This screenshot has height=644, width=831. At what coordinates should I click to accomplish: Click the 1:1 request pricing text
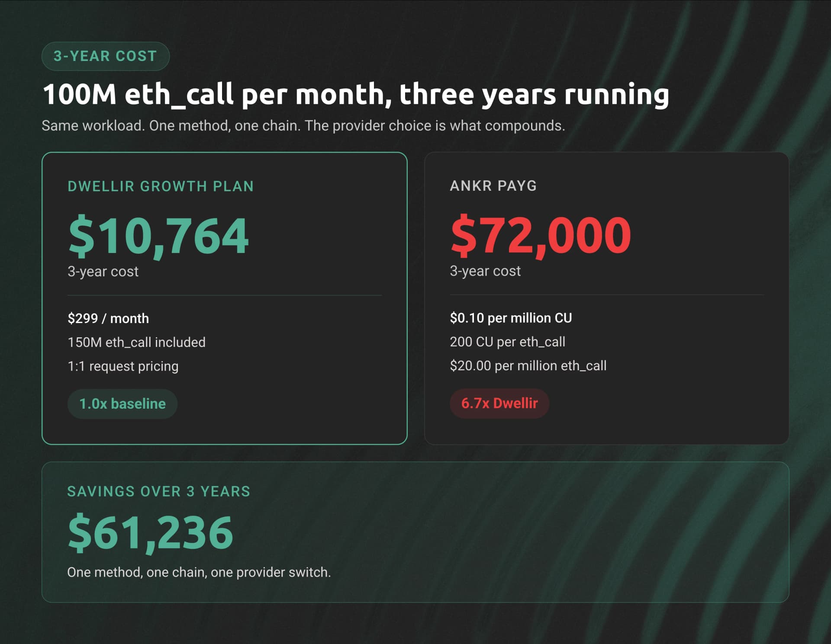point(123,366)
